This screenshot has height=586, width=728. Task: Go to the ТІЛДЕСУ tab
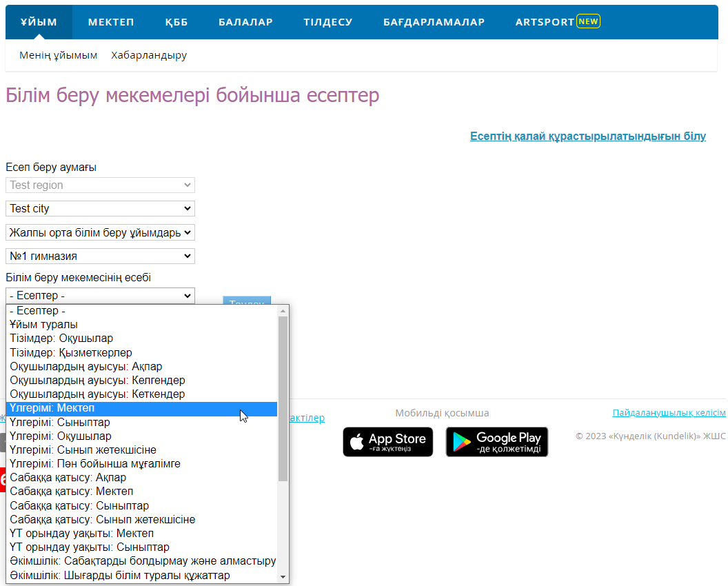[327, 22]
